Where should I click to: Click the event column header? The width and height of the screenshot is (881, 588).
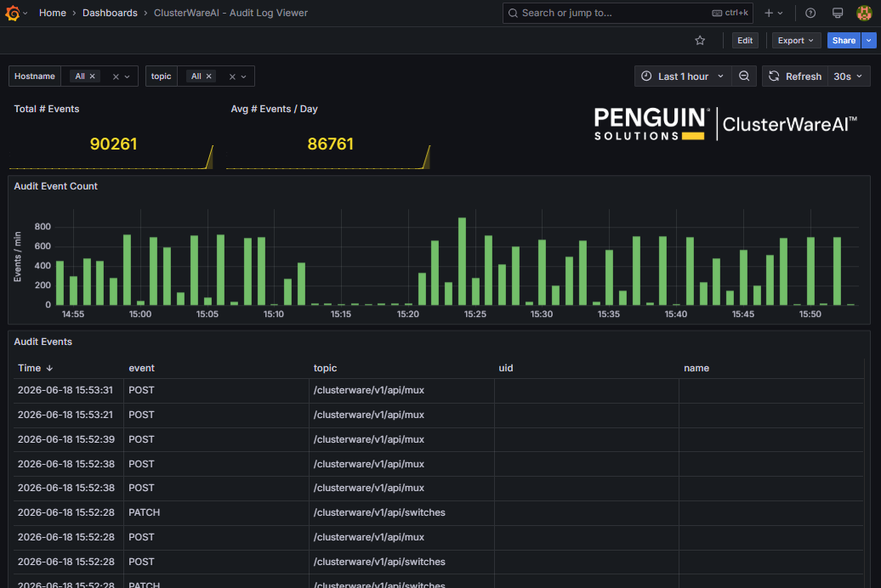[x=141, y=369]
